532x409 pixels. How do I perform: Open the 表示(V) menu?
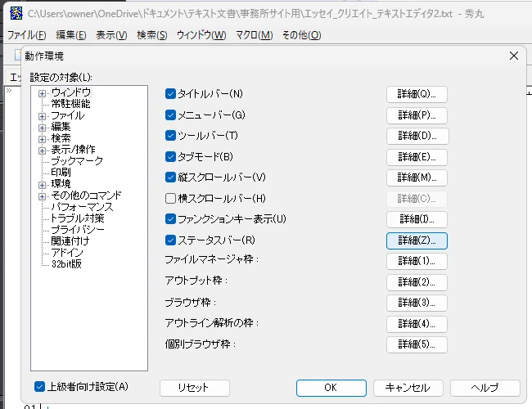[x=111, y=35]
